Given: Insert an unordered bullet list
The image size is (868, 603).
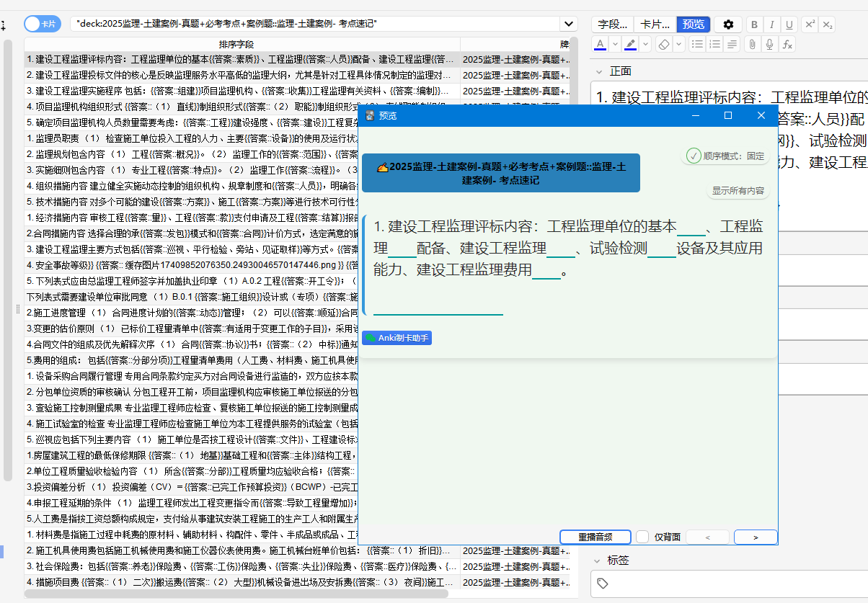Looking at the screenshot, I should pos(697,45).
